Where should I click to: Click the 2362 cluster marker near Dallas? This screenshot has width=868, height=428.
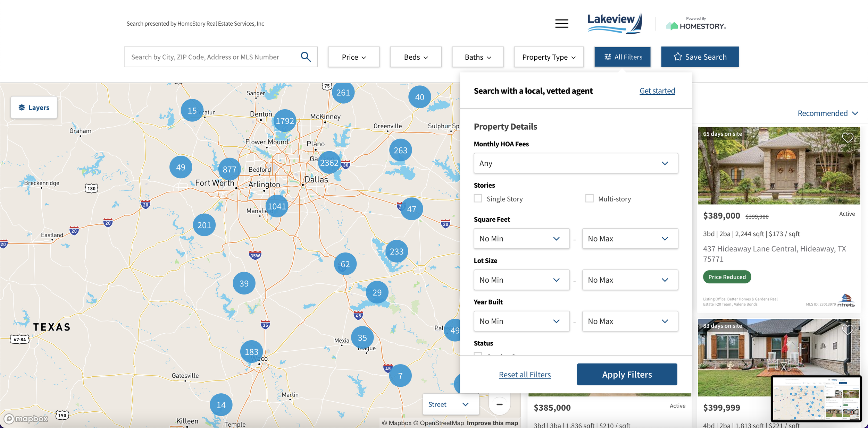[x=329, y=163]
